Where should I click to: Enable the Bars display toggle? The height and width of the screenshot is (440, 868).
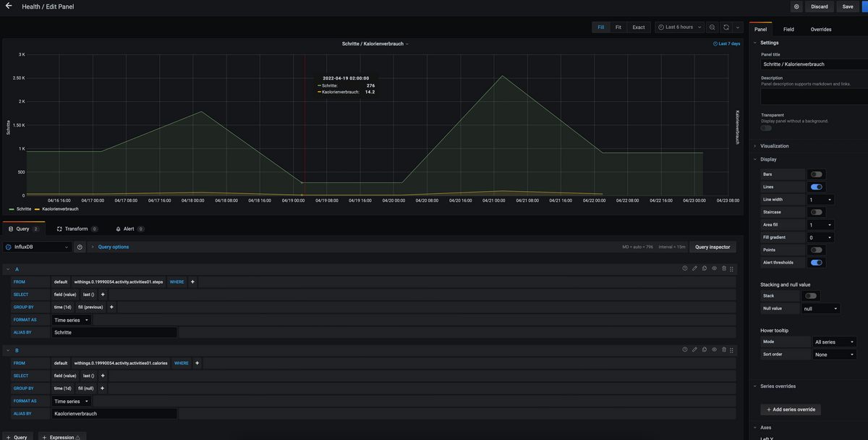pyautogui.click(x=816, y=174)
